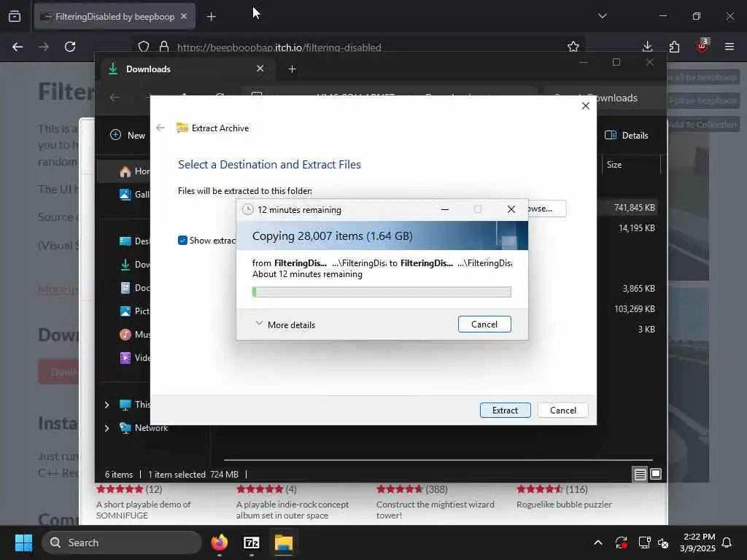The height and width of the screenshot is (560, 747).
Task: Click the Browse button in Extract Archive
Action: point(546,209)
